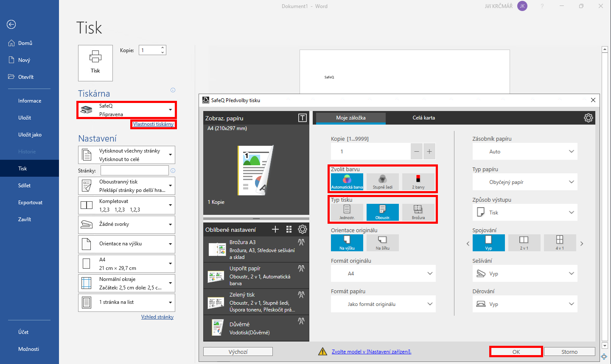
Task: Open the Otevřít item in sidebar
Action: pyautogui.click(x=29, y=77)
